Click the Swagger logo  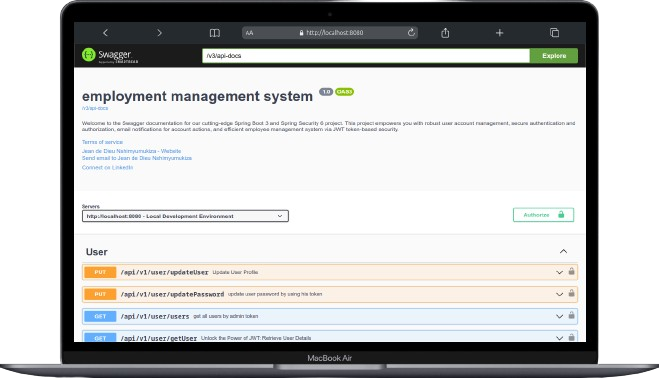click(110, 55)
